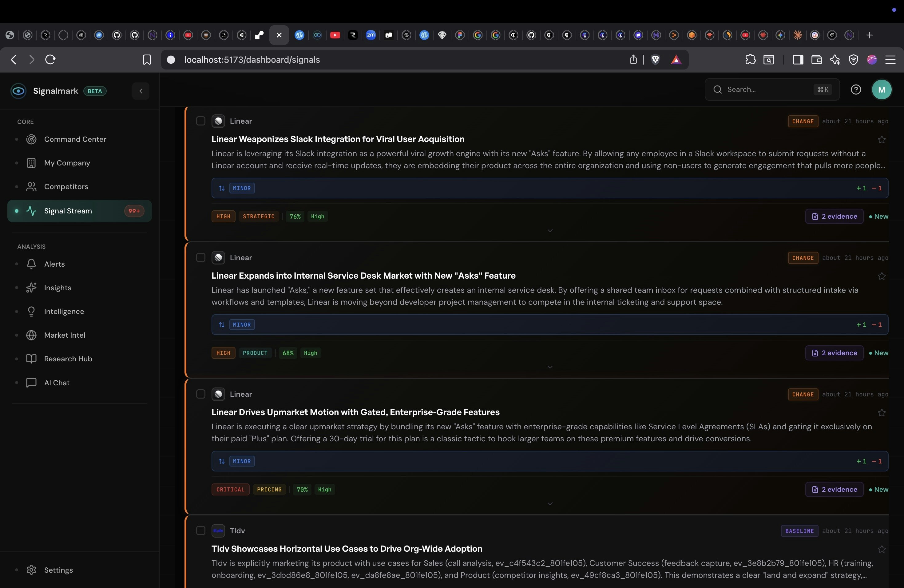904x588 pixels.
Task: Expand details under the first Linear signal
Action: click(549, 231)
